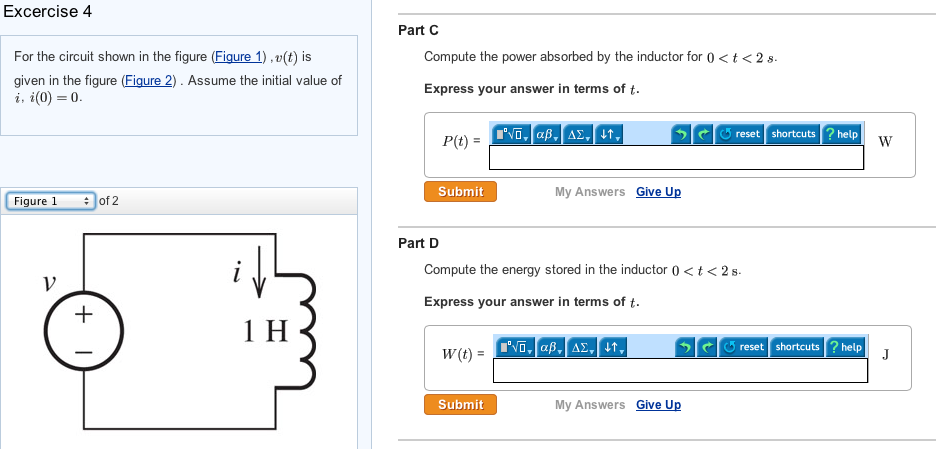Open ΔΣ symbols menu in Part C
This screenshot has width=936, height=449.
578,134
